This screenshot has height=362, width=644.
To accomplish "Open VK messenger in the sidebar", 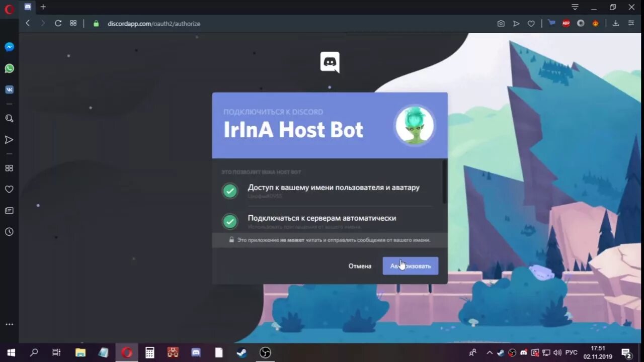I will coord(9,89).
